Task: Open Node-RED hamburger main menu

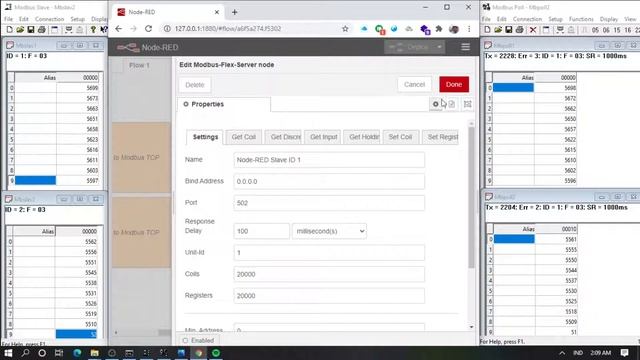Action: (465, 47)
